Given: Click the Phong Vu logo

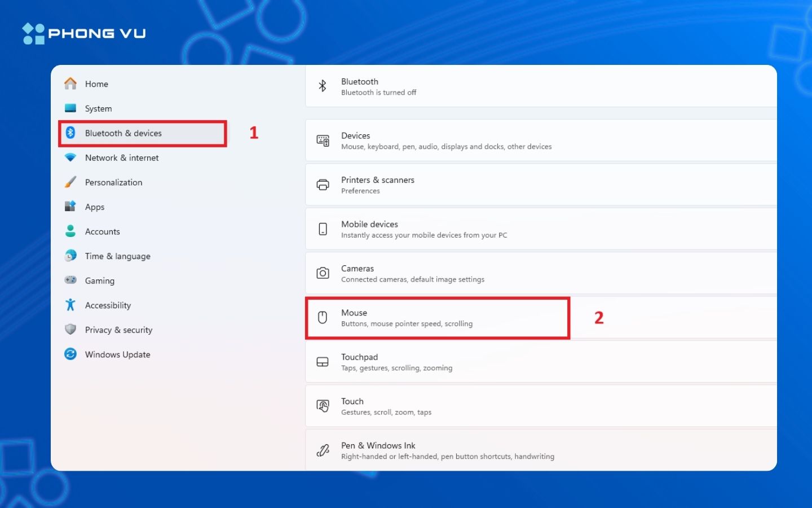Looking at the screenshot, I should (83, 33).
